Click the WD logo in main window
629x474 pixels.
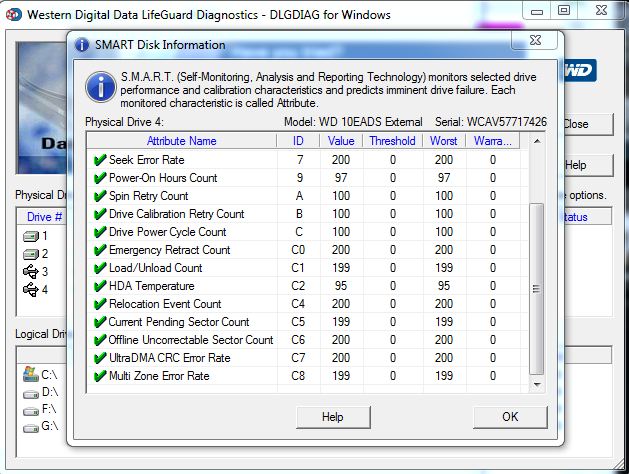tap(580, 71)
